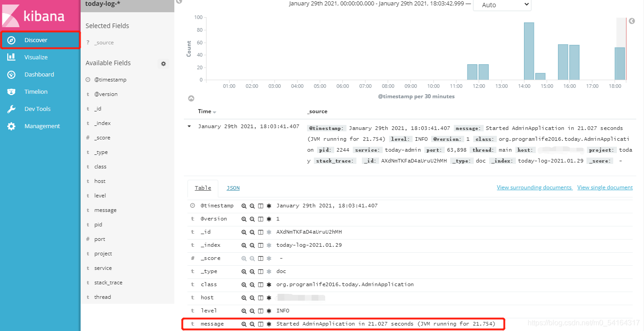Toggle chart legend arrow at right edge
644x331 pixels.
coord(632,21)
